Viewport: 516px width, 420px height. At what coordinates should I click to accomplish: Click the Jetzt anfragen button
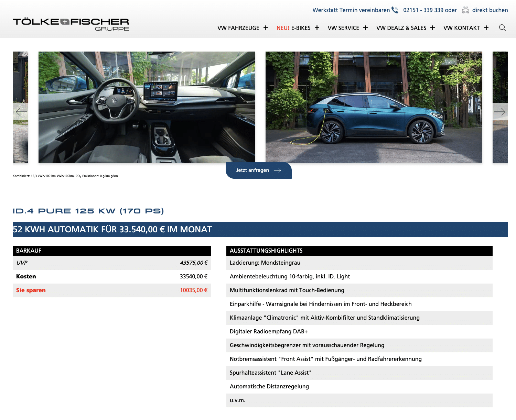pyautogui.click(x=259, y=170)
